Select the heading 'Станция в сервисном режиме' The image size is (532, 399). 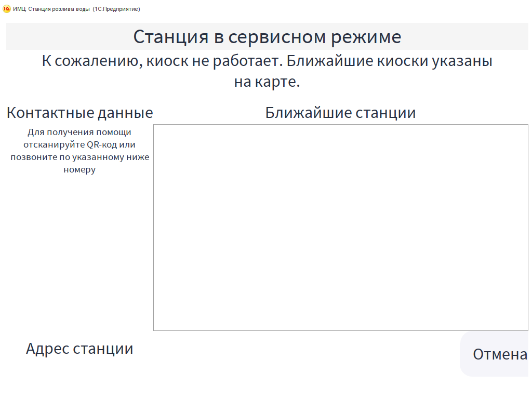click(267, 37)
